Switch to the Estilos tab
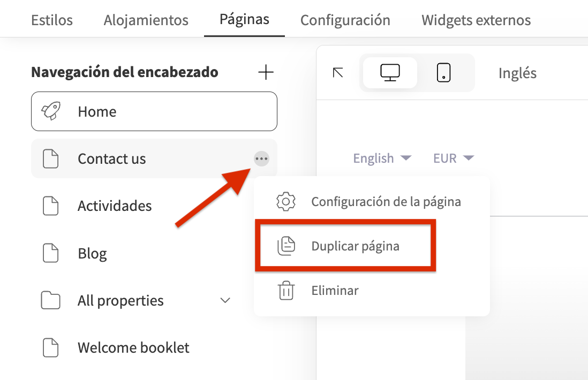The height and width of the screenshot is (380, 588). (x=52, y=20)
